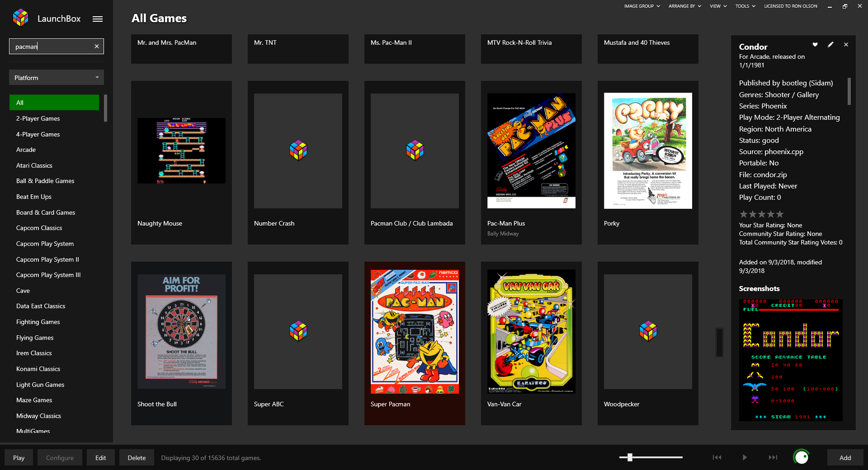This screenshot has height=470, width=868.
Task: Select the All platform filter
Action: click(54, 103)
